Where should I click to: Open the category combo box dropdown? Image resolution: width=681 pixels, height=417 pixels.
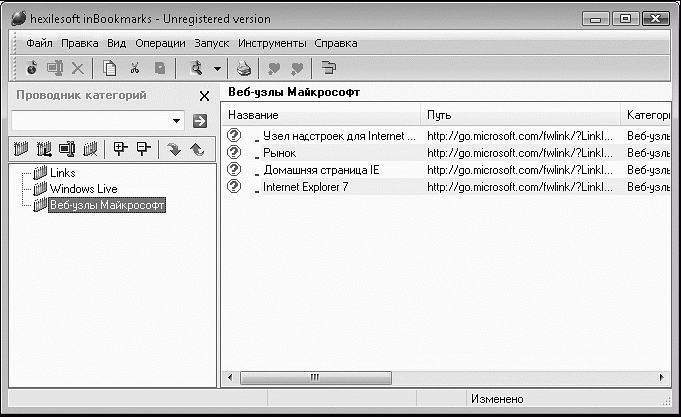[177, 121]
